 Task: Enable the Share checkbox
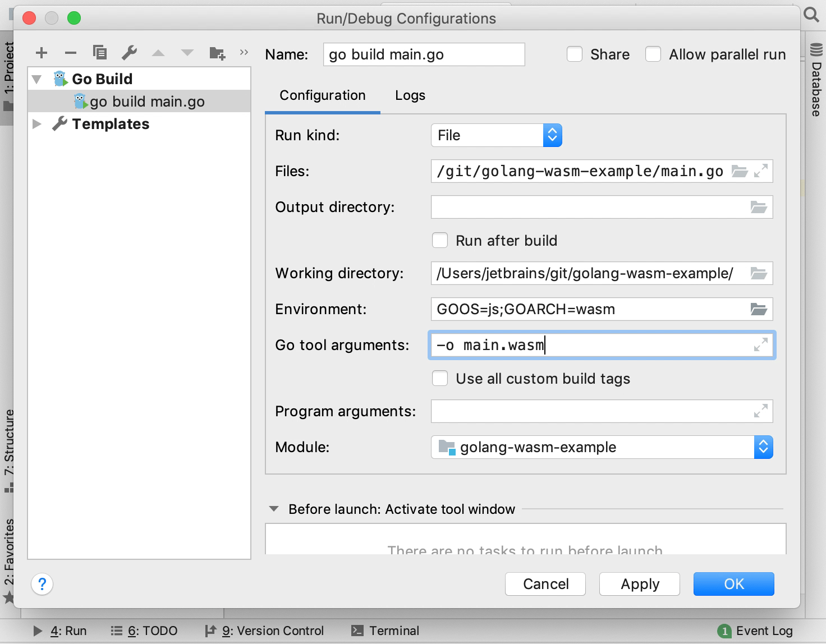point(575,54)
